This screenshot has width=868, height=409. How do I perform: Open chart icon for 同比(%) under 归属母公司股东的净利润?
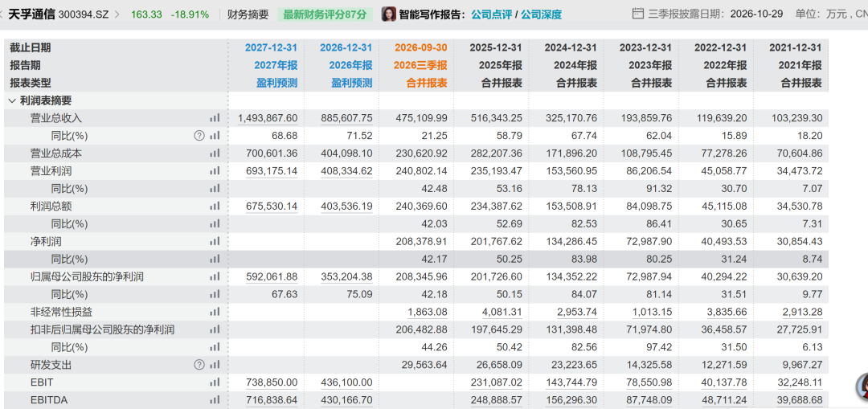coord(215,294)
